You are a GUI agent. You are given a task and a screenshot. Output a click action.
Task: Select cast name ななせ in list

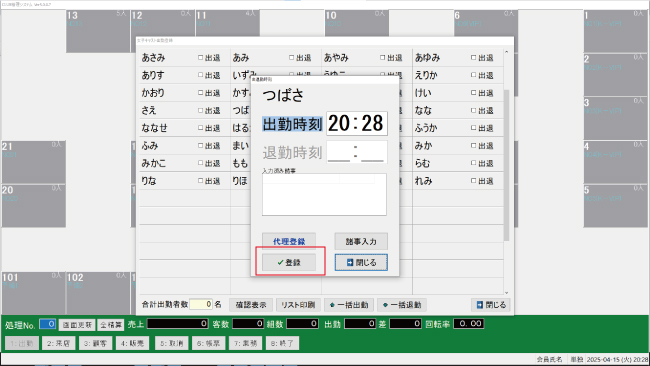click(x=154, y=128)
